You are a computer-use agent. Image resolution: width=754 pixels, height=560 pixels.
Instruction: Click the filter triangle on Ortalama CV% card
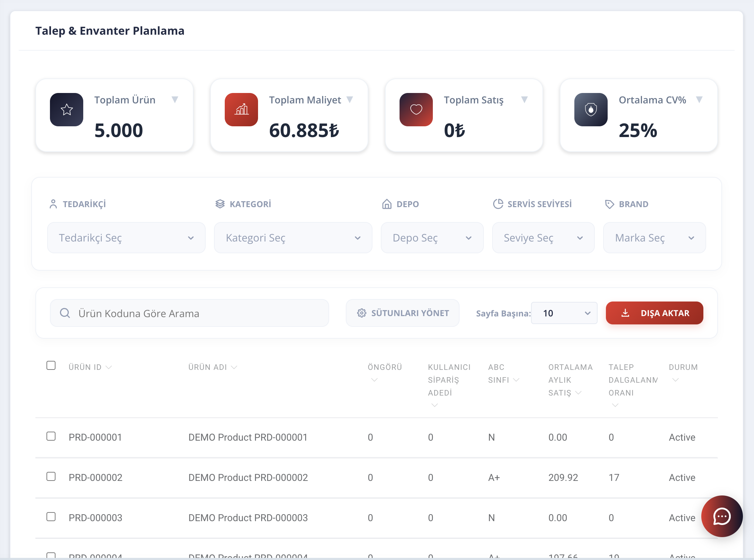coord(699,100)
